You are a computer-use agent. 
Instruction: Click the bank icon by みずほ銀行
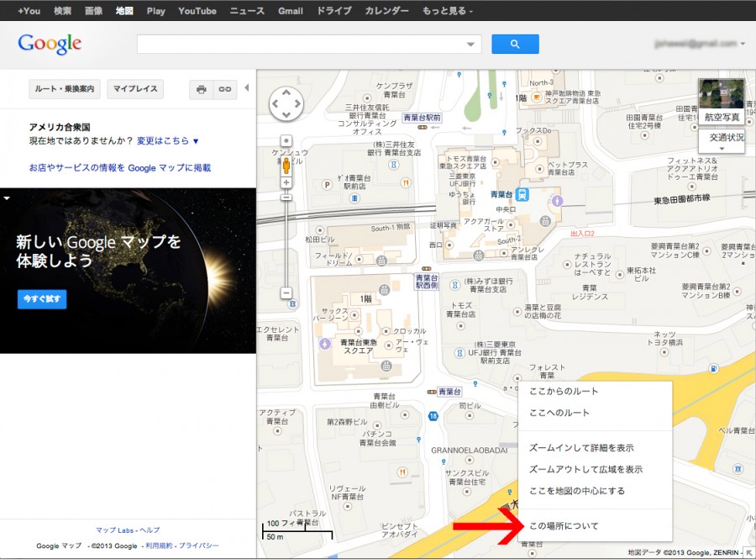click(454, 285)
